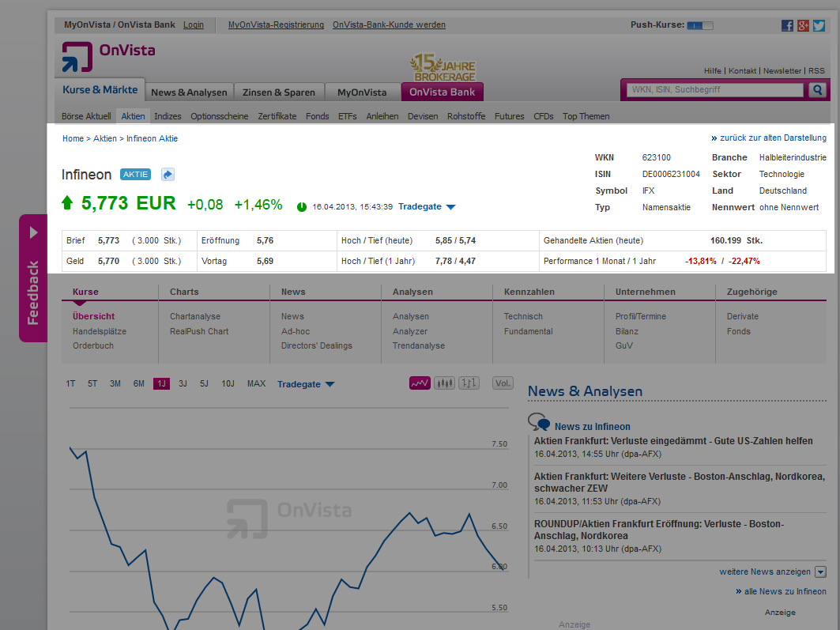Viewport: 840px width, 630px height.
Task: Toggle the Vol. volume display
Action: [503, 383]
